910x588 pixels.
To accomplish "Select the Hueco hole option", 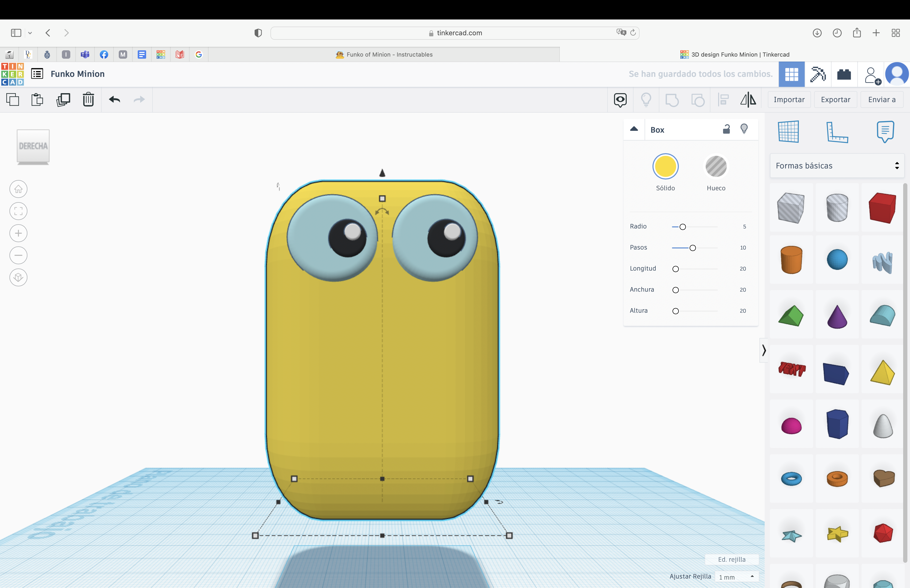I will click(x=716, y=166).
